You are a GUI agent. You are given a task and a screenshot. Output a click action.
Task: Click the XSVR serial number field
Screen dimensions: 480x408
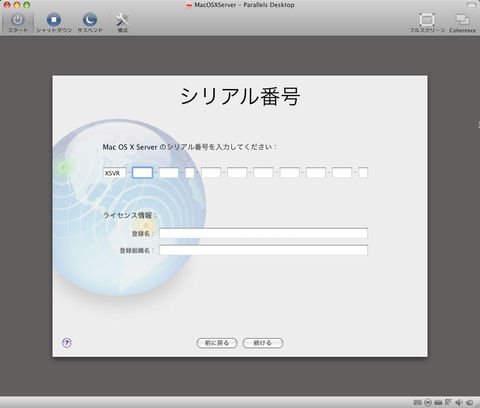(114, 173)
